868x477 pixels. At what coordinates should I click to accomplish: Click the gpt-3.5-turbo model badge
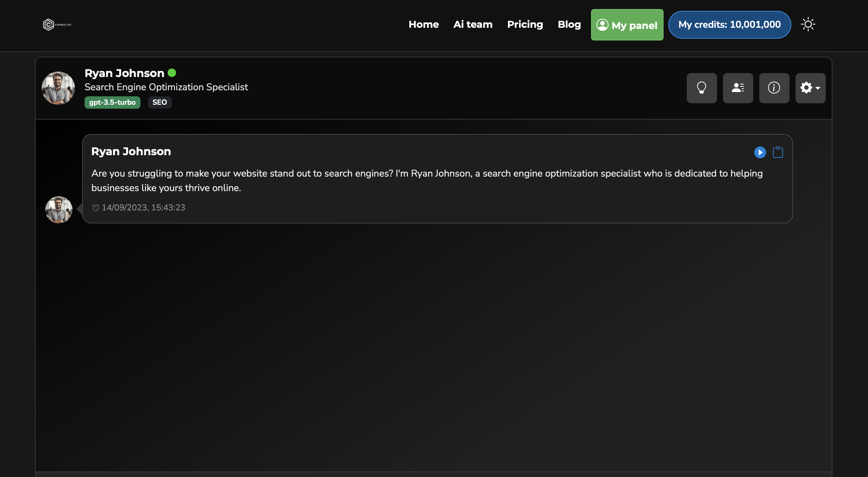tap(112, 102)
